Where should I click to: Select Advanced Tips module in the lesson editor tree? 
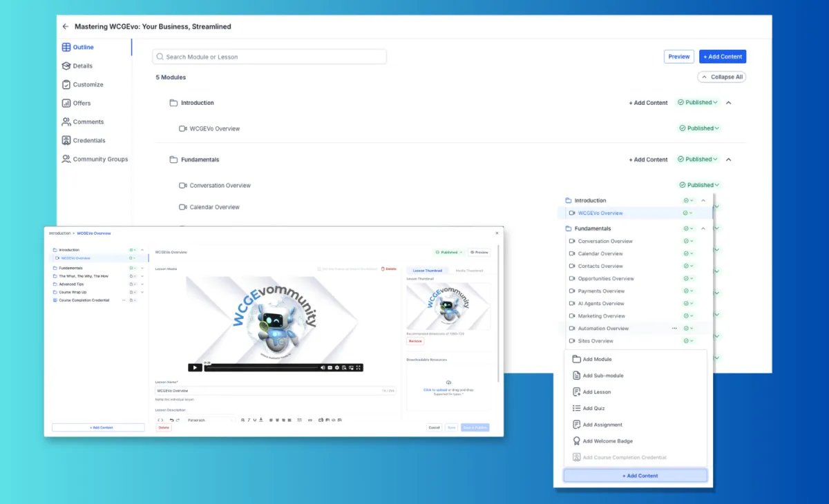(71, 284)
